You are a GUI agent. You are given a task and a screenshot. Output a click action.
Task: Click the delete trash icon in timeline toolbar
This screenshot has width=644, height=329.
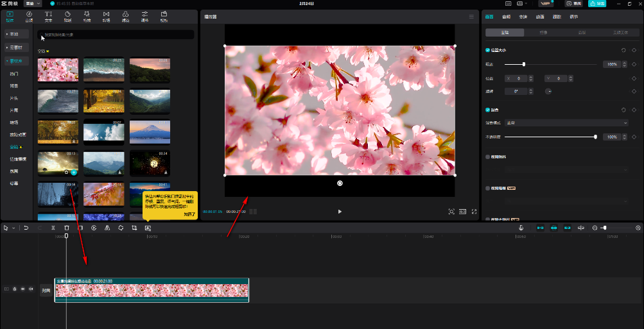pos(66,228)
